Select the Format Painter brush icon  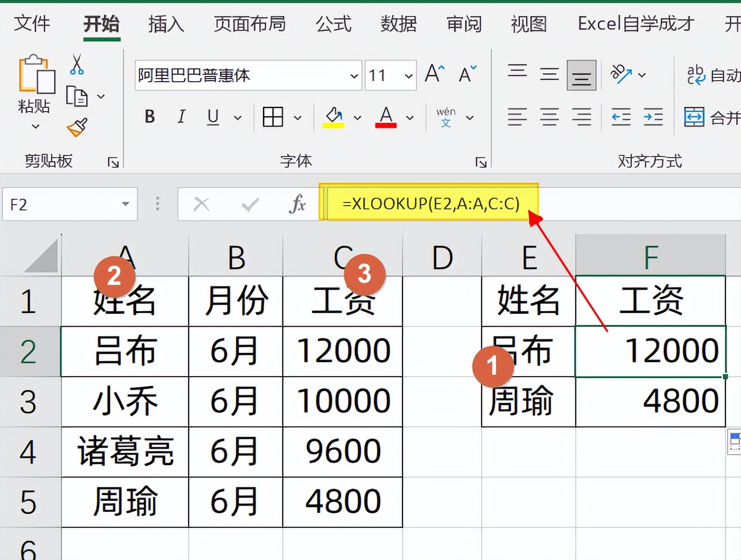(78, 128)
